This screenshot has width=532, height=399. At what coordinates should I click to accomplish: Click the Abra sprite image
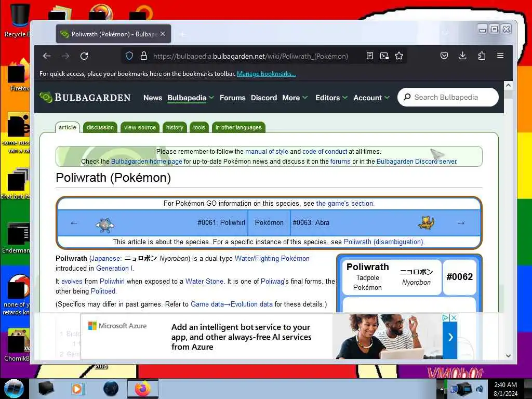(x=426, y=223)
